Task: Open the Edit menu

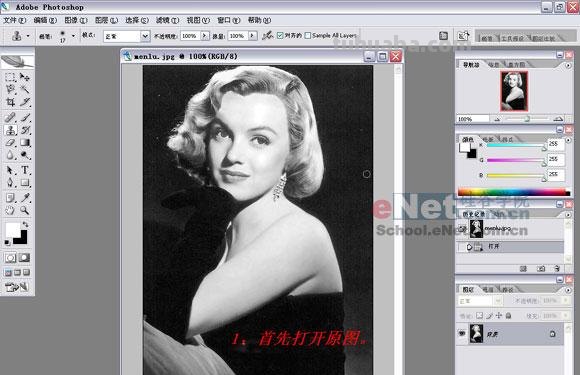Action: pyautogui.click(x=45, y=20)
